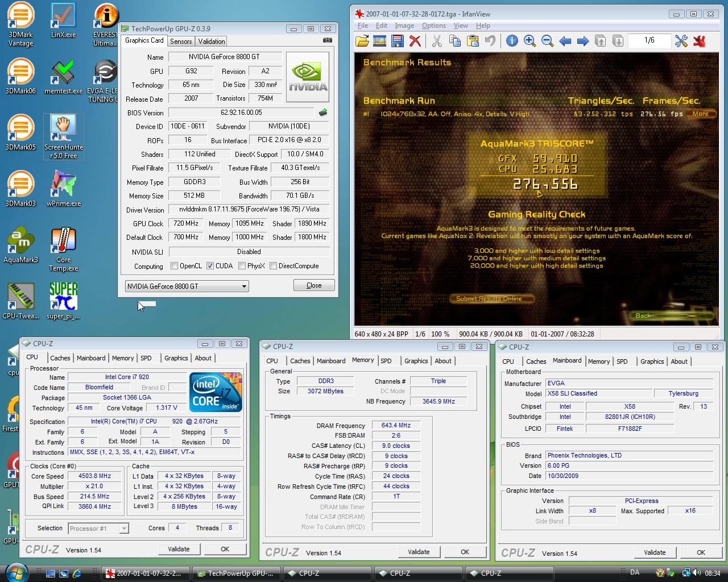Go to previous image in IrfanView
This screenshot has height=582, width=728.
(x=565, y=41)
